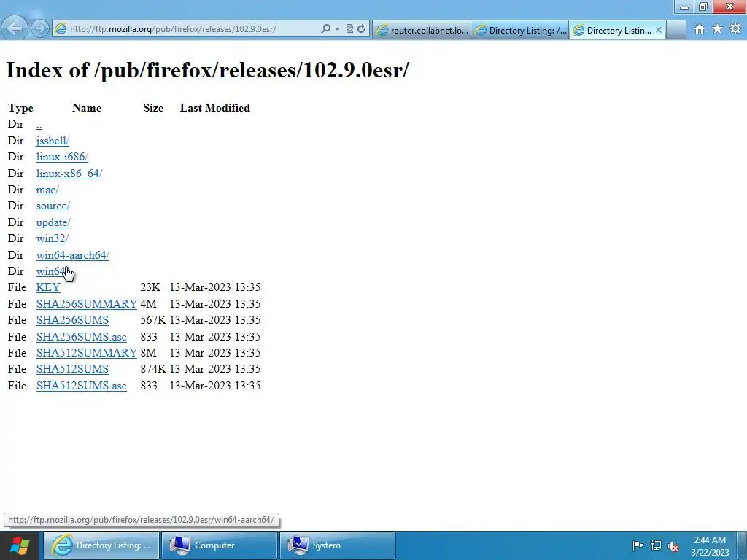
Task: Open the jsshell/ directory
Action: [x=53, y=141]
